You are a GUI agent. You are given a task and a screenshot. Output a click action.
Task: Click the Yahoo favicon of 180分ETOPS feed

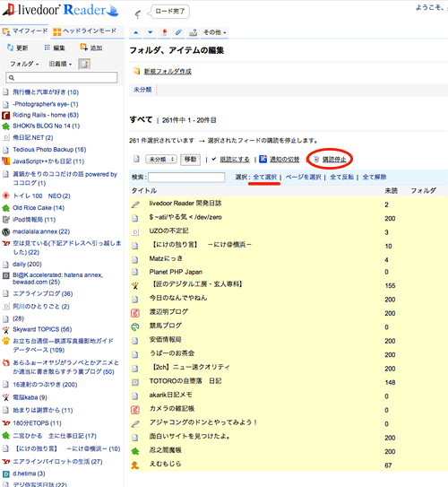(6, 423)
